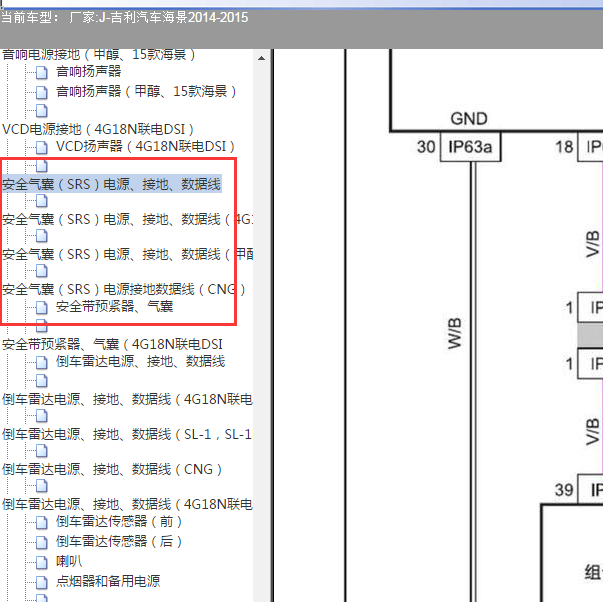The height and width of the screenshot is (602, 603).
Task: Select page icon beside 倒车雷达传感器（后）
Action: point(42,542)
